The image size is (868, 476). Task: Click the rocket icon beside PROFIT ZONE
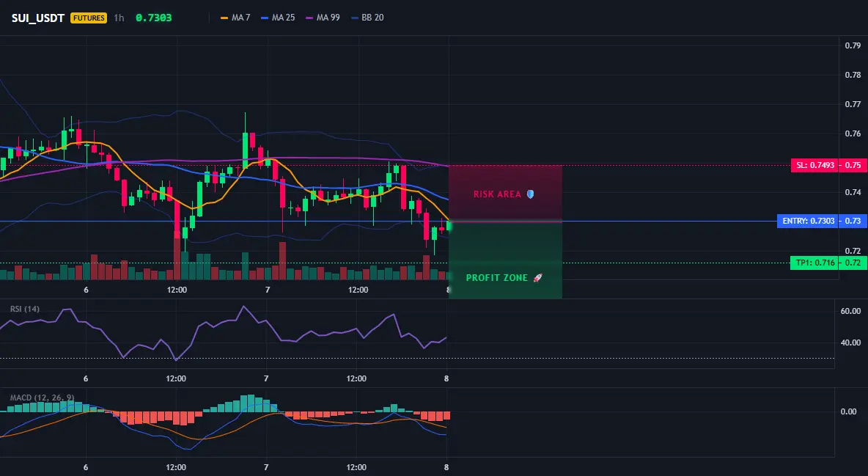[537, 278]
